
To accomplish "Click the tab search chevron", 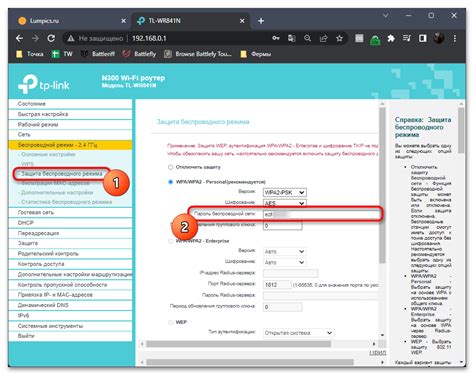I will tap(385, 15).
